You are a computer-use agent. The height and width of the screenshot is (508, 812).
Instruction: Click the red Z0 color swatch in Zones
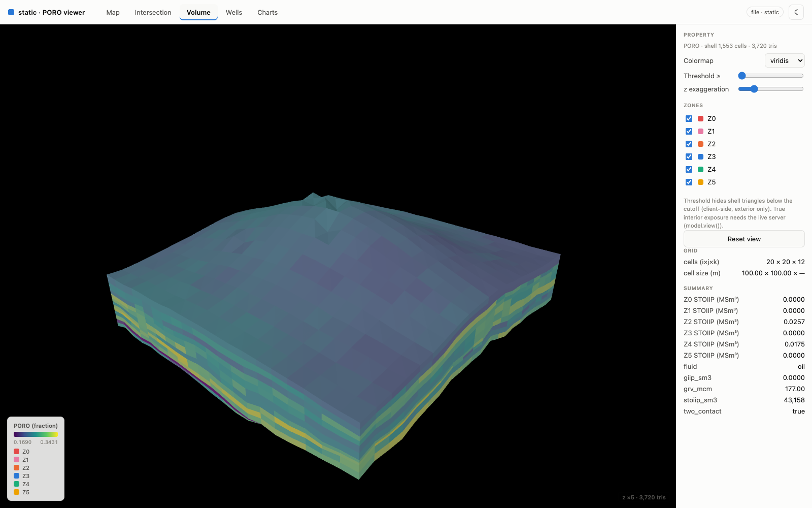(700, 118)
